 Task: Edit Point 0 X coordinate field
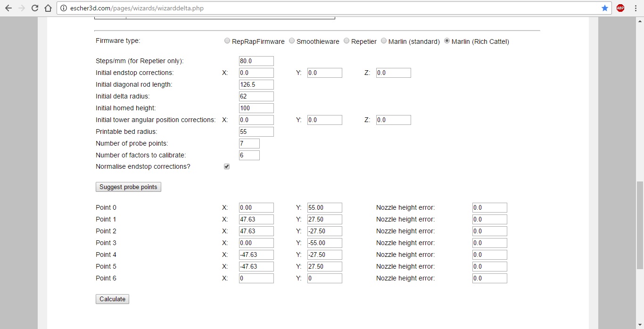(x=256, y=208)
